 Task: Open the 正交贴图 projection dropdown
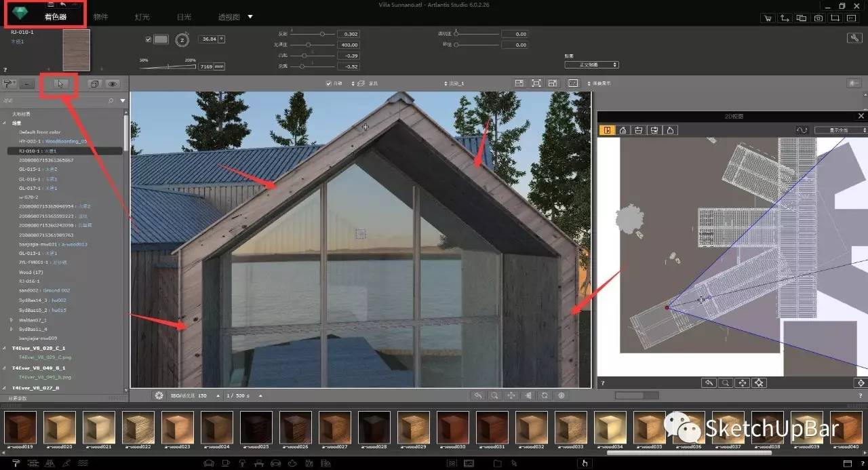tap(591, 64)
